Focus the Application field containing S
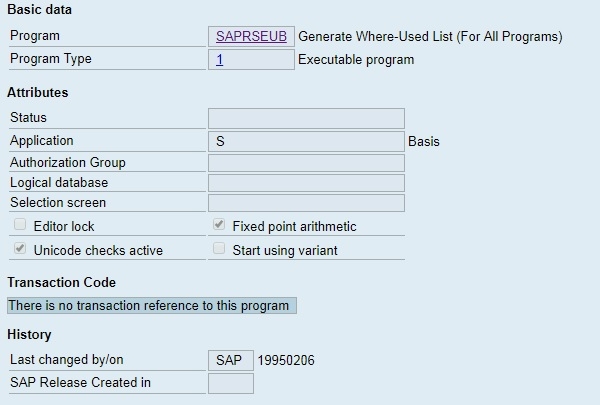Viewport: 600px width, 405px height. click(x=306, y=141)
